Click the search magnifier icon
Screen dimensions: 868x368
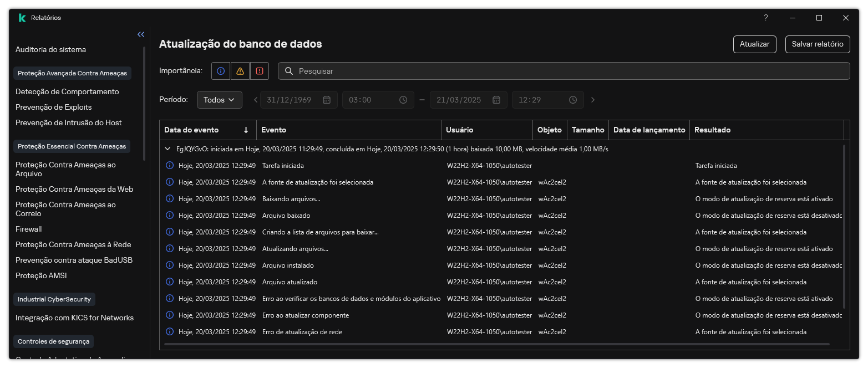click(288, 71)
